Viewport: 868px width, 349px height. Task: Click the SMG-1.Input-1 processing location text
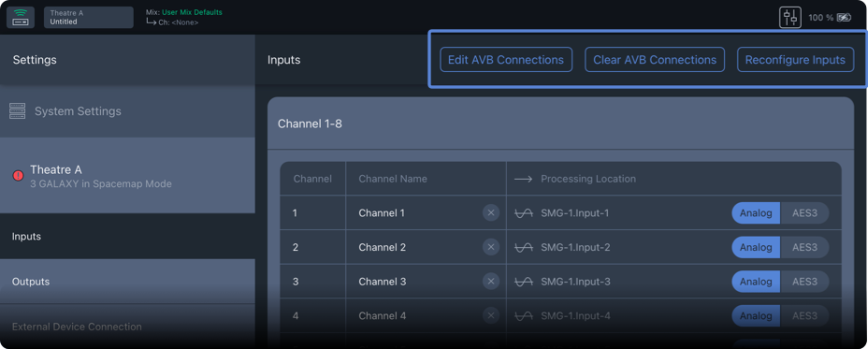575,212
